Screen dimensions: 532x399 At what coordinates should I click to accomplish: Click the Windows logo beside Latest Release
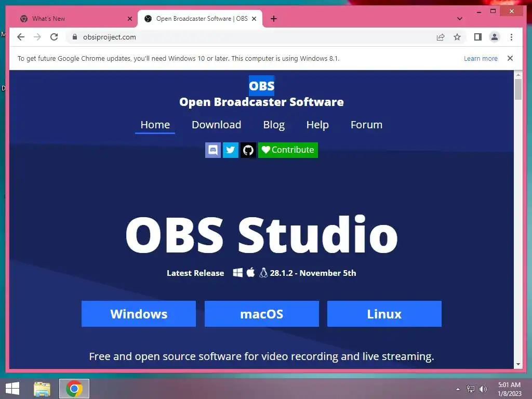238,272
